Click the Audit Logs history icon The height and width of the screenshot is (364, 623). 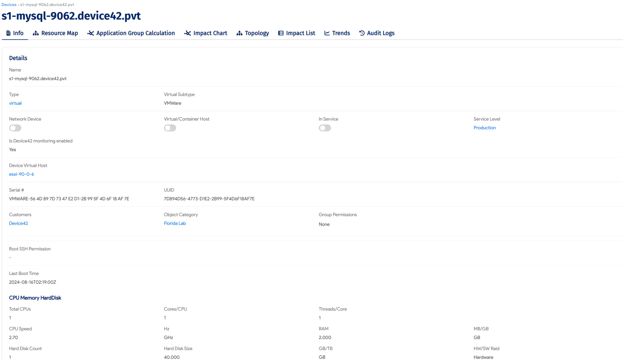(362, 33)
